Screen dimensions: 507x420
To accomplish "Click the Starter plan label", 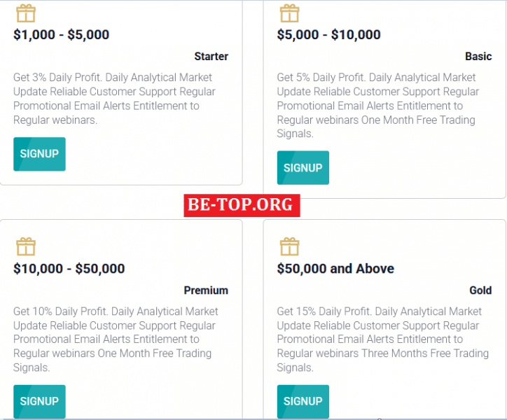I will [x=211, y=57].
